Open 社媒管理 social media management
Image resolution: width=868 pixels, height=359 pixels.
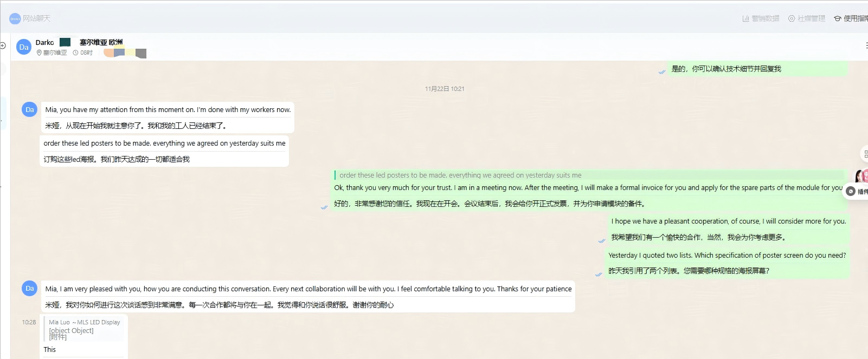[x=807, y=18]
